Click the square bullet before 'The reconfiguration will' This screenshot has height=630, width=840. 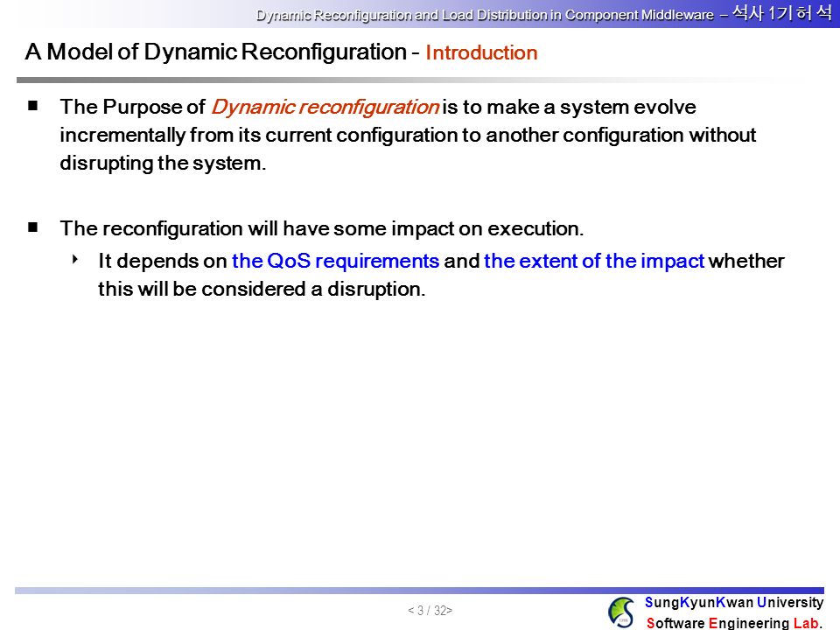[33, 227]
